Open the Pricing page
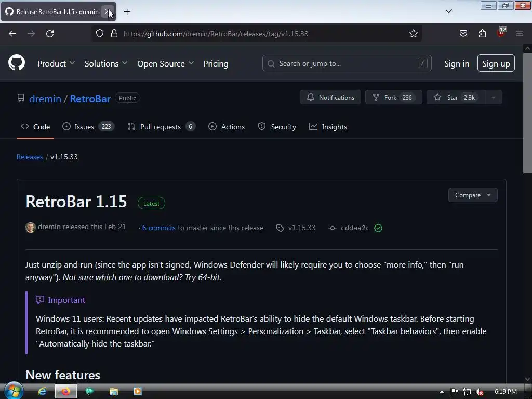 tap(216, 63)
